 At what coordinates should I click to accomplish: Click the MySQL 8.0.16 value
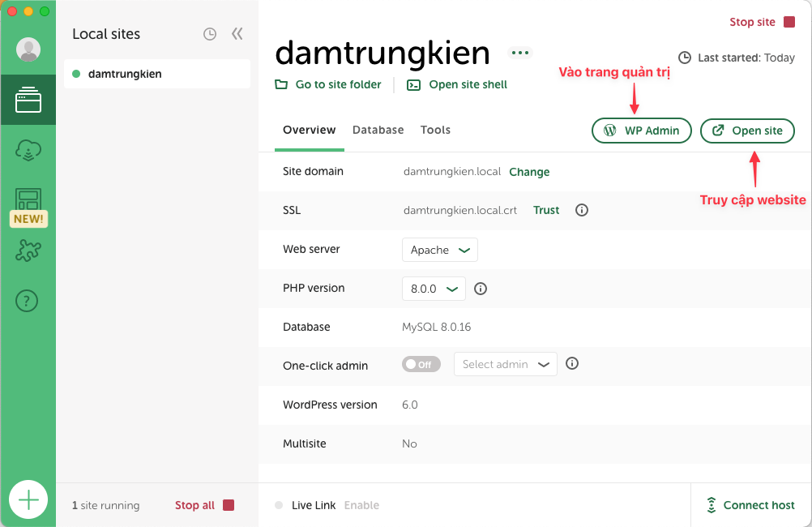point(437,327)
